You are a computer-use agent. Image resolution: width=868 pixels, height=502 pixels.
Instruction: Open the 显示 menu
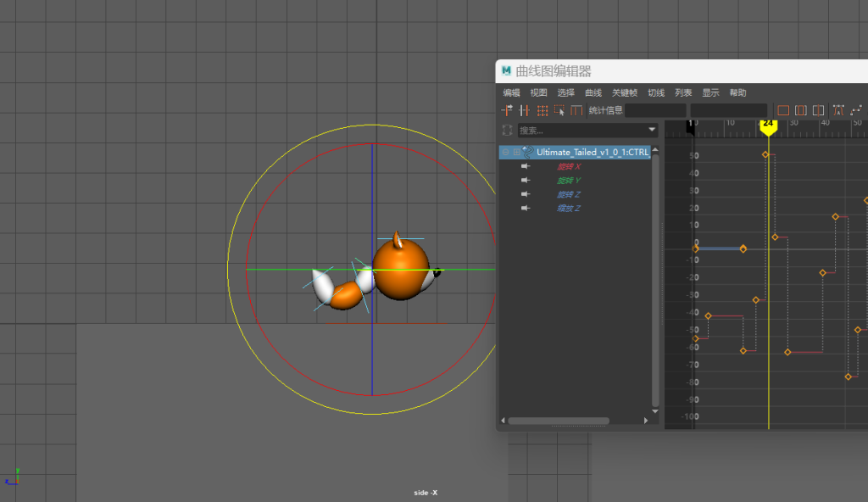710,92
